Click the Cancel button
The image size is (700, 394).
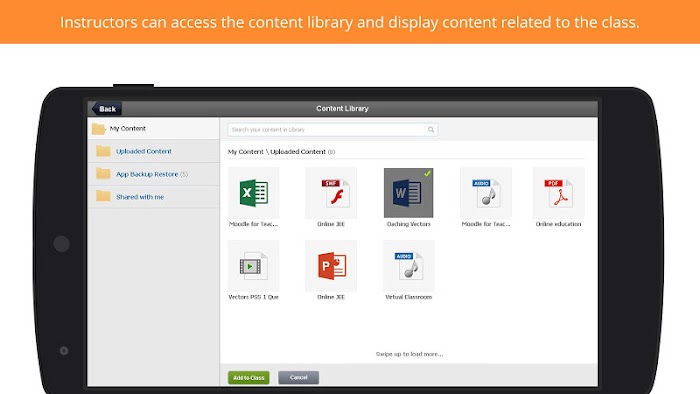click(298, 377)
